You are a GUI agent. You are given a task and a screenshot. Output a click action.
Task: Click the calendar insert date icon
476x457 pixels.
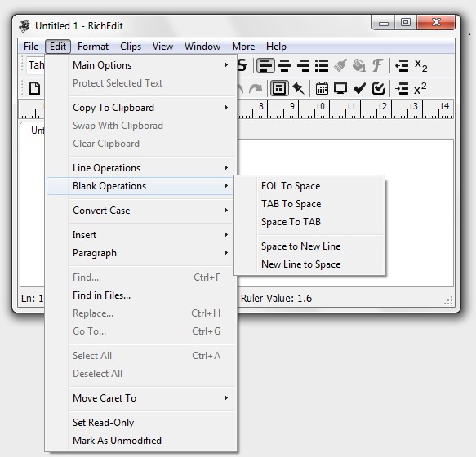[x=322, y=89]
